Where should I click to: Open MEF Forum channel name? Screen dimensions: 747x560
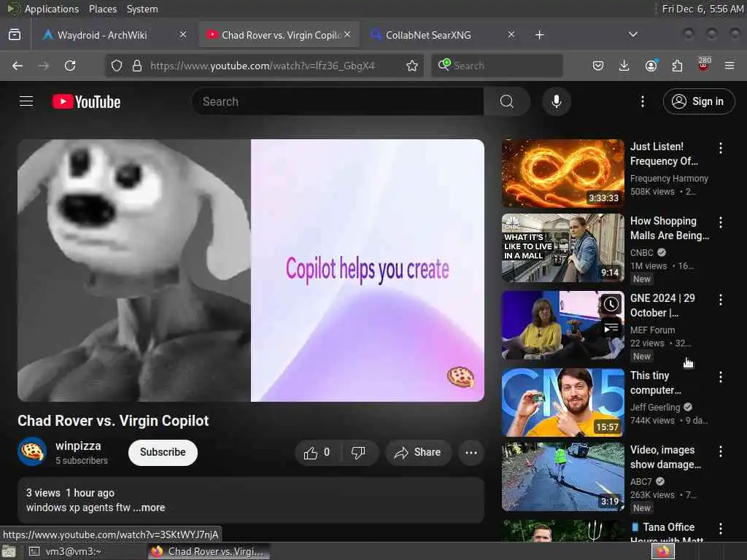(x=652, y=330)
